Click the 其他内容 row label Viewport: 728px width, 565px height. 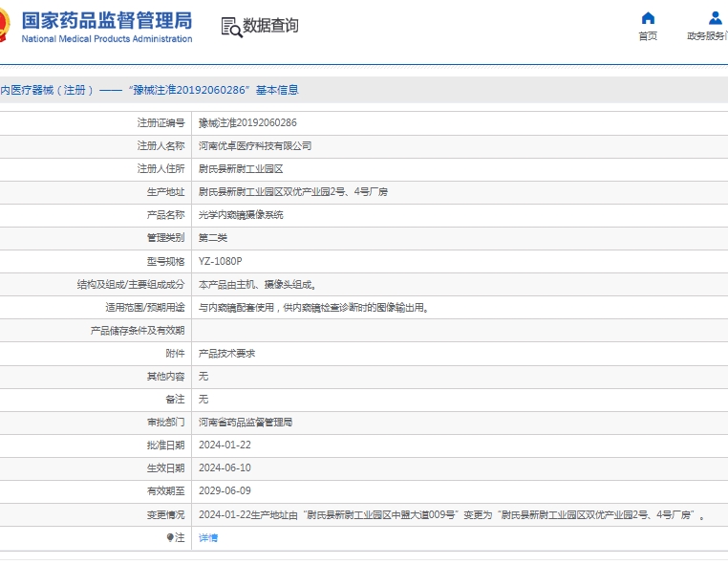tap(165, 376)
